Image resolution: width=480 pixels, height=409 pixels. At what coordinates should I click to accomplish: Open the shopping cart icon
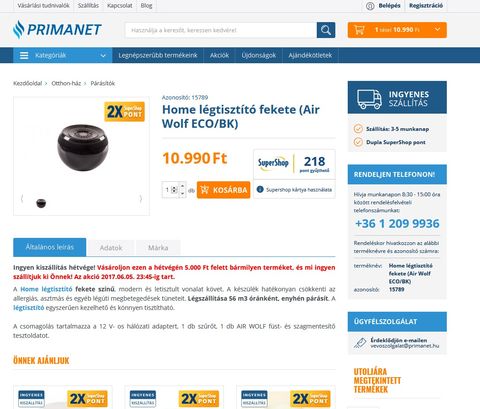pos(359,30)
